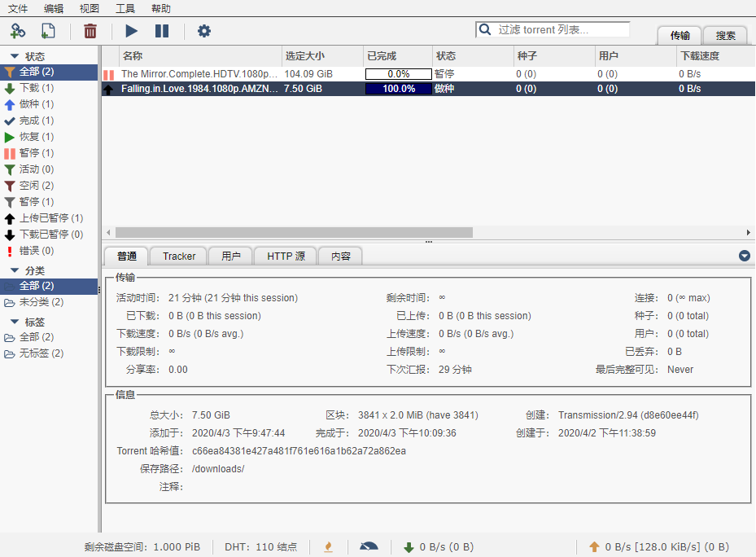The width and height of the screenshot is (756, 557).
Task: Filter by 做种 (1) status
Action: coord(49,104)
